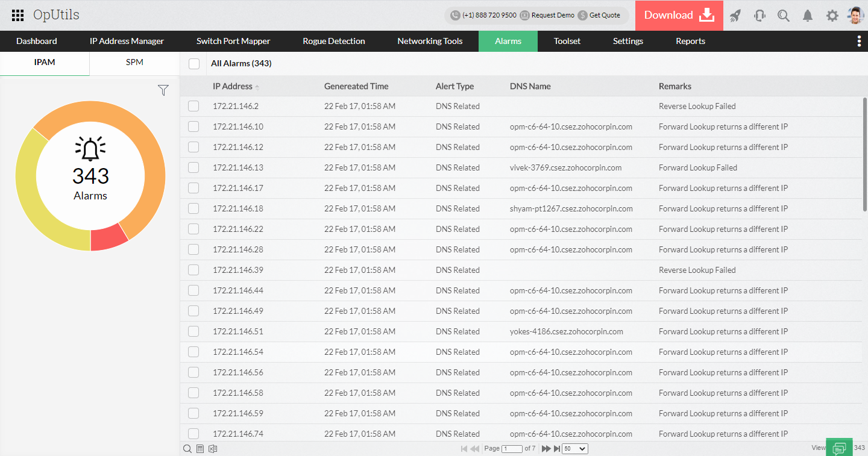This screenshot has height=456, width=868.
Task: Click the Alert Type column header
Action: [454, 86]
